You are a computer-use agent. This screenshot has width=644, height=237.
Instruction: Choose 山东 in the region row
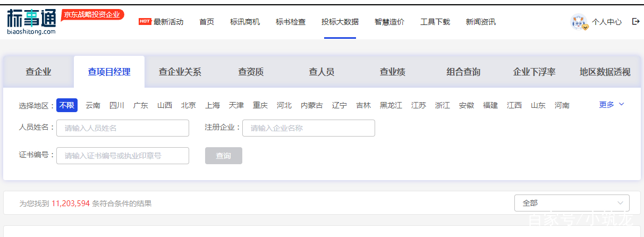click(538, 105)
